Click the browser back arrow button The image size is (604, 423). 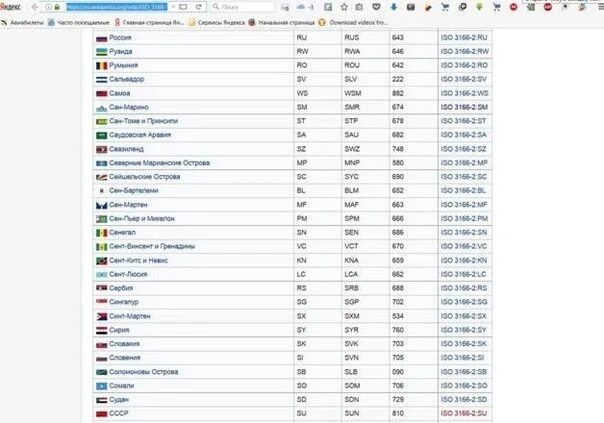pos(35,7)
